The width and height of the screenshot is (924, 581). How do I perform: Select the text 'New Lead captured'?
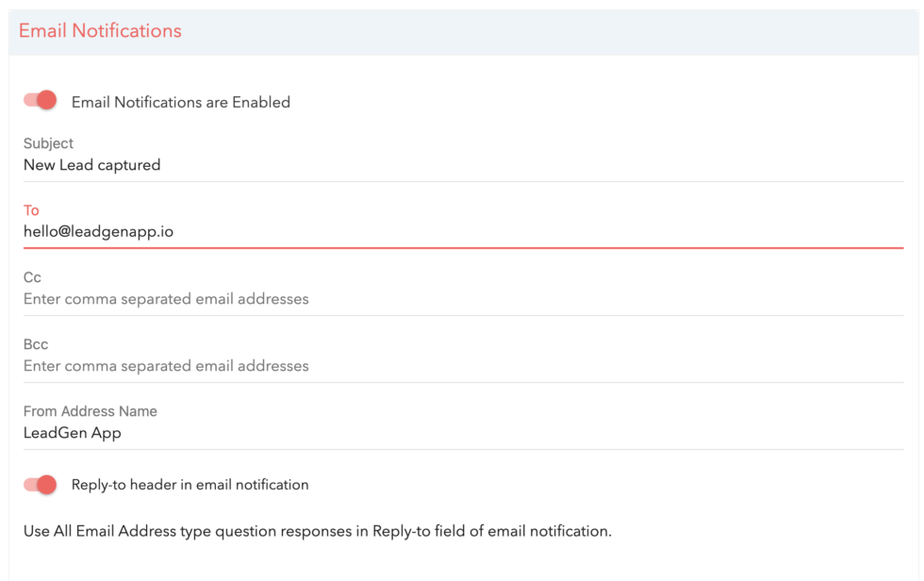coord(92,164)
